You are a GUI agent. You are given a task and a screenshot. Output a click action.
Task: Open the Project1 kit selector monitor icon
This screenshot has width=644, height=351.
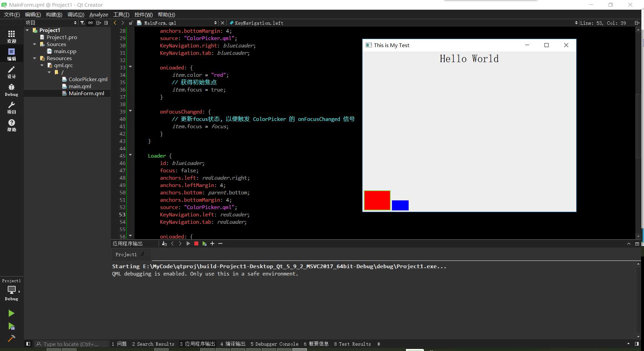[11, 290]
